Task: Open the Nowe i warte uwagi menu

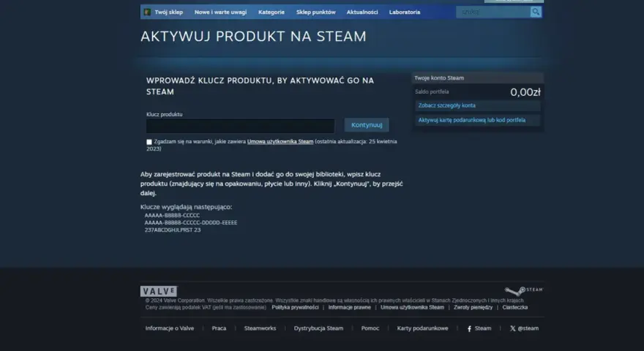Action: (x=220, y=12)
